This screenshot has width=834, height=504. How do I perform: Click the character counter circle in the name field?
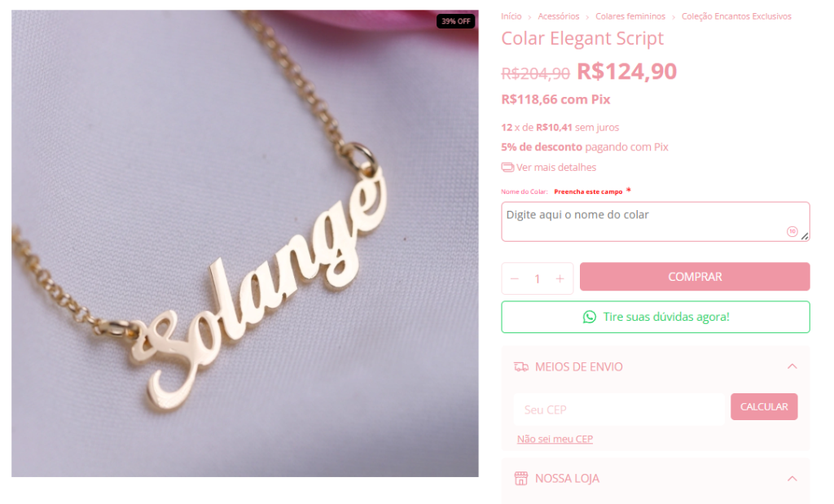point(792,231)
